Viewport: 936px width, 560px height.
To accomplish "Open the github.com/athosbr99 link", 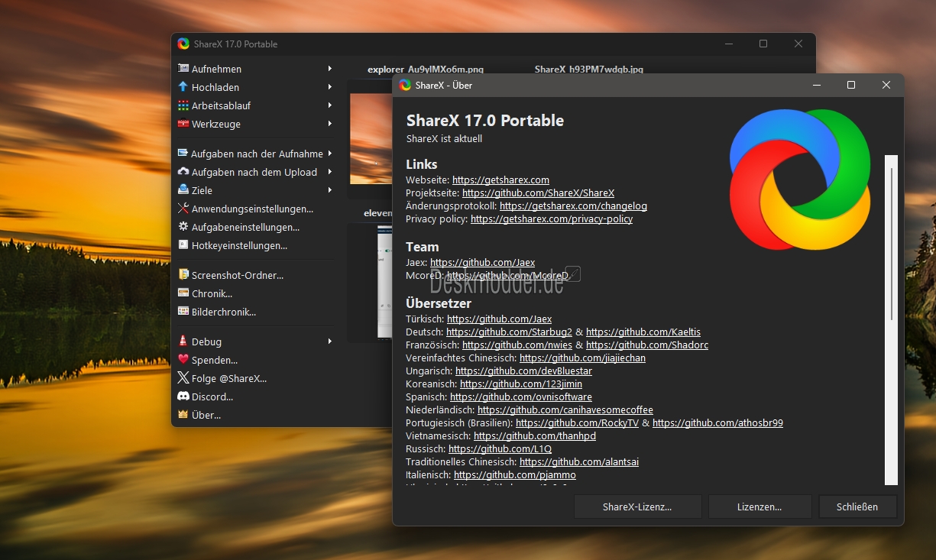I will tap(717, 423).
